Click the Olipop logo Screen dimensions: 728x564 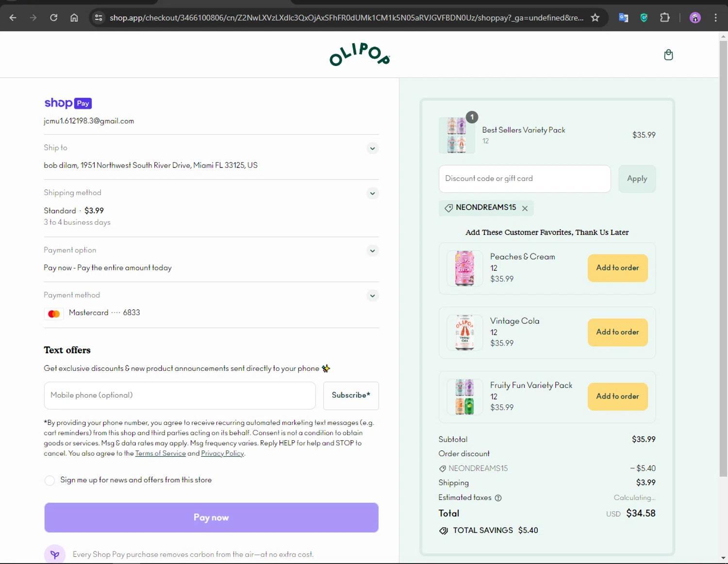click(x=360, y=54)
